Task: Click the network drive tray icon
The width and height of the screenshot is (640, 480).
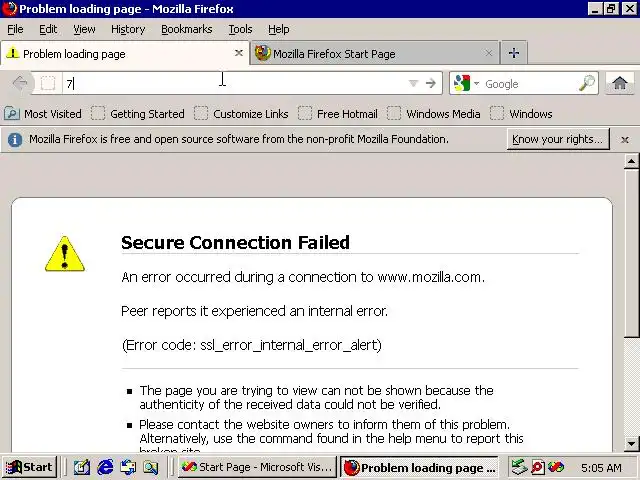Action: pos(519,467)
